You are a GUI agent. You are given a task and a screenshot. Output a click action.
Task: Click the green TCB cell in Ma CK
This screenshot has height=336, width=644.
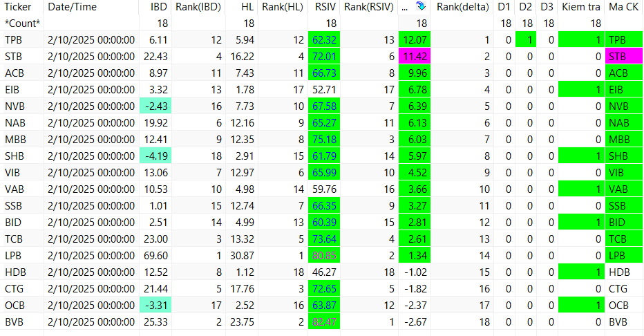pos(623,239)
